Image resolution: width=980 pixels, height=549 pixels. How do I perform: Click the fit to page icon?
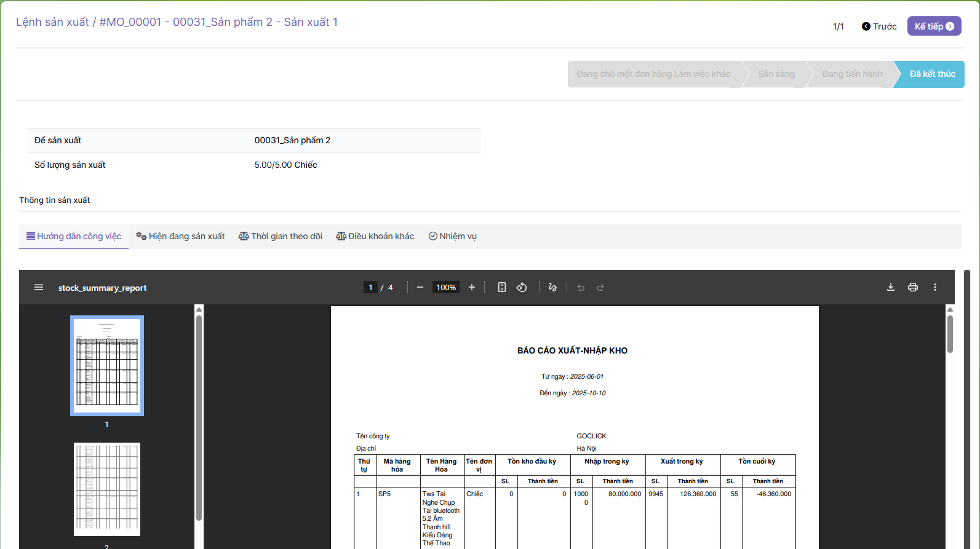pos(502,288)
